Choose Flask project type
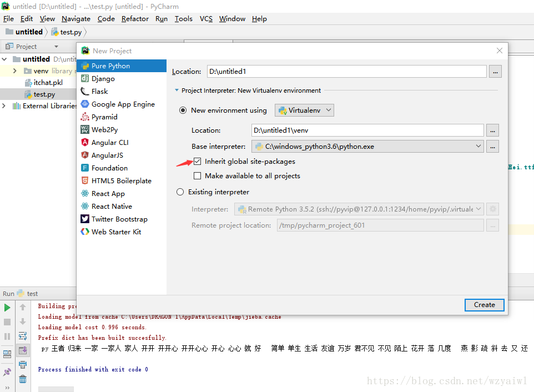The width and height of the screenshot is (534, 392). tap(122, 91)
